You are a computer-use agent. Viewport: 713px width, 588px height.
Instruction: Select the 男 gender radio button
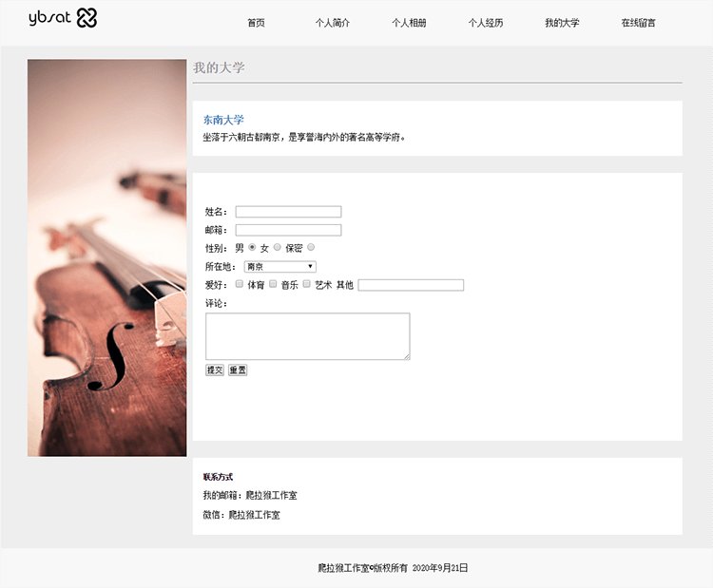click(252, 247)
